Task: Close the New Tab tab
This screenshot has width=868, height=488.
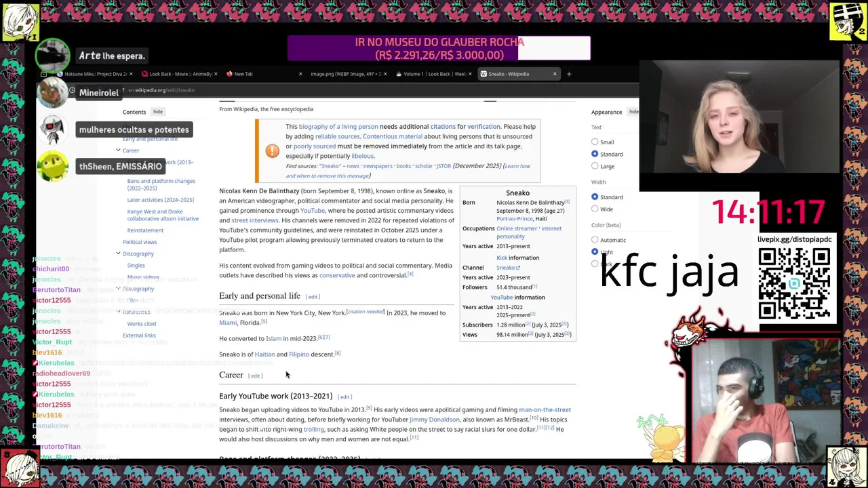Action: tap(300, 74)
